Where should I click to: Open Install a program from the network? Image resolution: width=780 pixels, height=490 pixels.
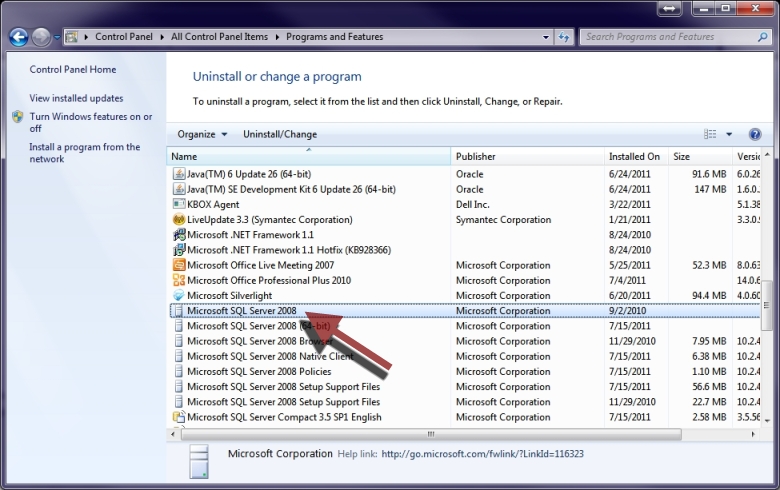point(85,153)
